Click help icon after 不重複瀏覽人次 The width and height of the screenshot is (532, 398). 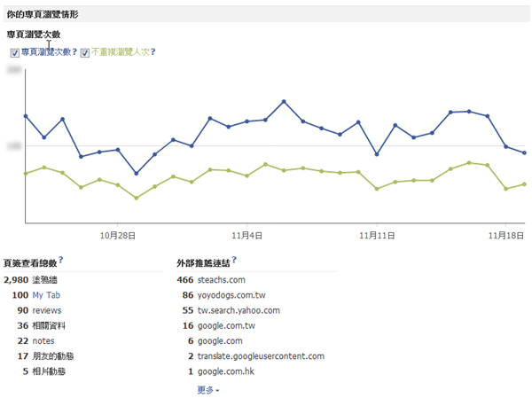coord(153,52)
